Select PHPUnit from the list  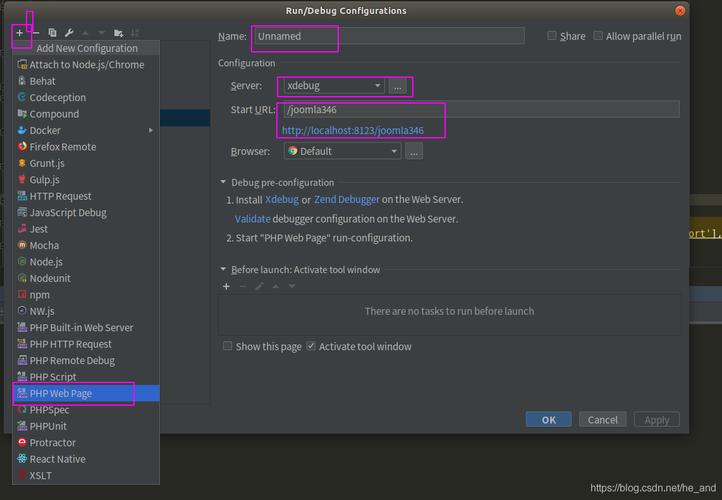86,426
